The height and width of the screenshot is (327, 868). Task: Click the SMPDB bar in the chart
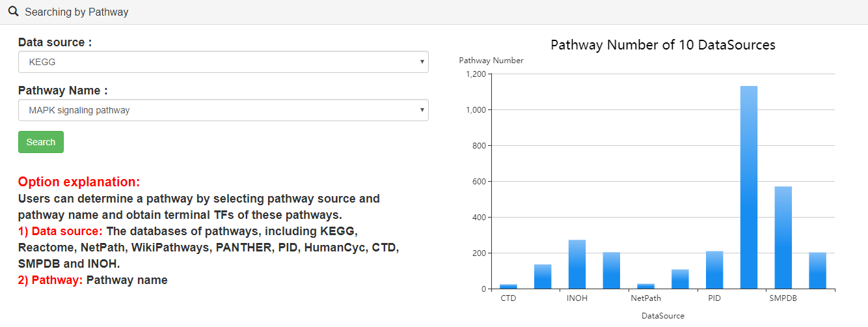coord(783,238)
